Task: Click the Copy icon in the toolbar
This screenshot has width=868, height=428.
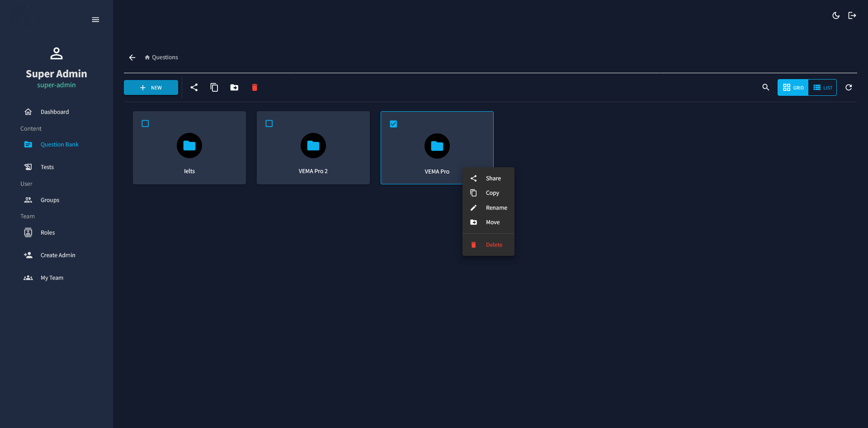Action: [x=214, y=87]
